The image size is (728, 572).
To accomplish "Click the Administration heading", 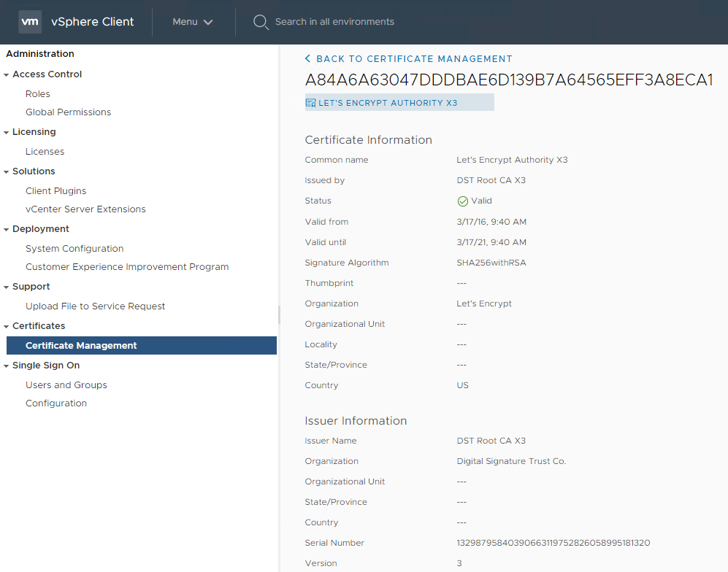I will (x=40, y=54).
